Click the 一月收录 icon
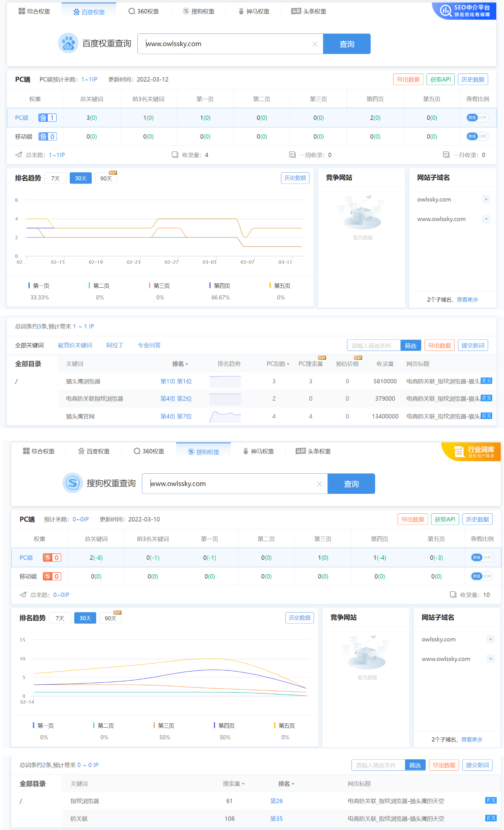Image resolution: width=504 pixels, height=830 pixels. [446, 155]
